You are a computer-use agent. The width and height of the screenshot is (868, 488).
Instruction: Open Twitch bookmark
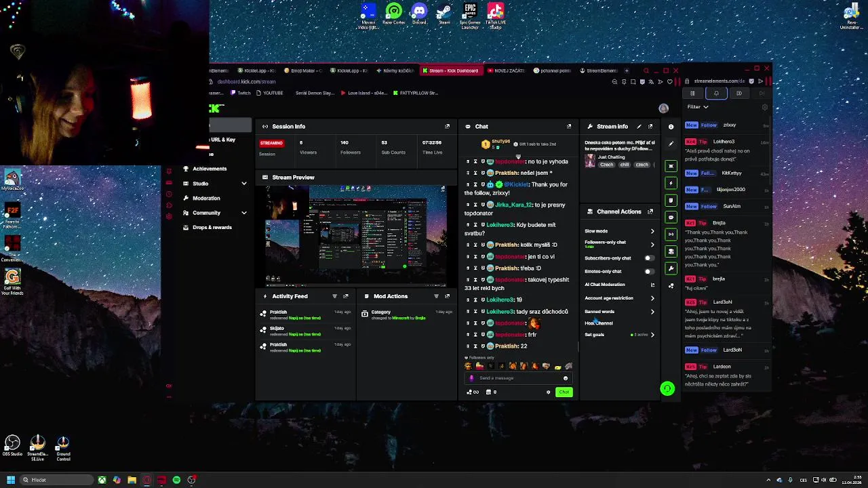[241, 93]
